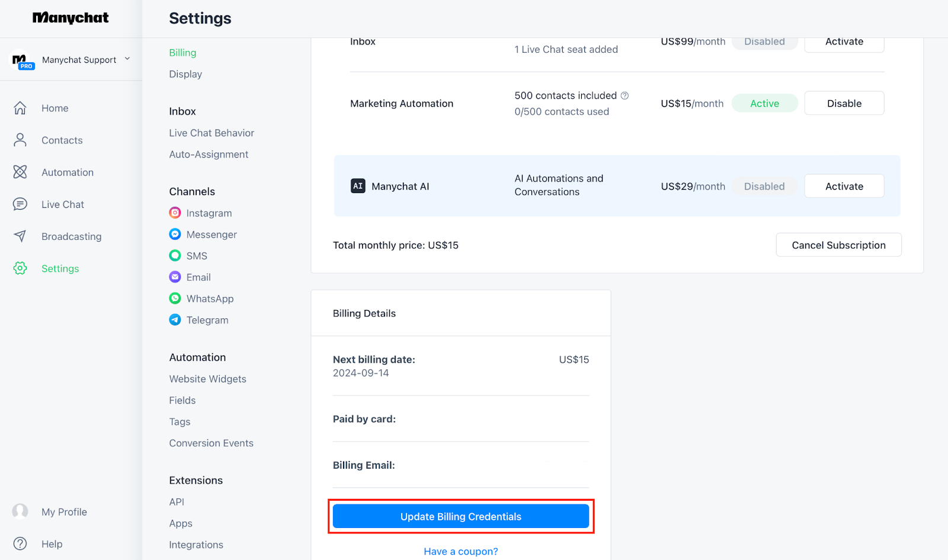948x560 pixels.
Task: Open the Tags settings page
Action: point(180,421)
